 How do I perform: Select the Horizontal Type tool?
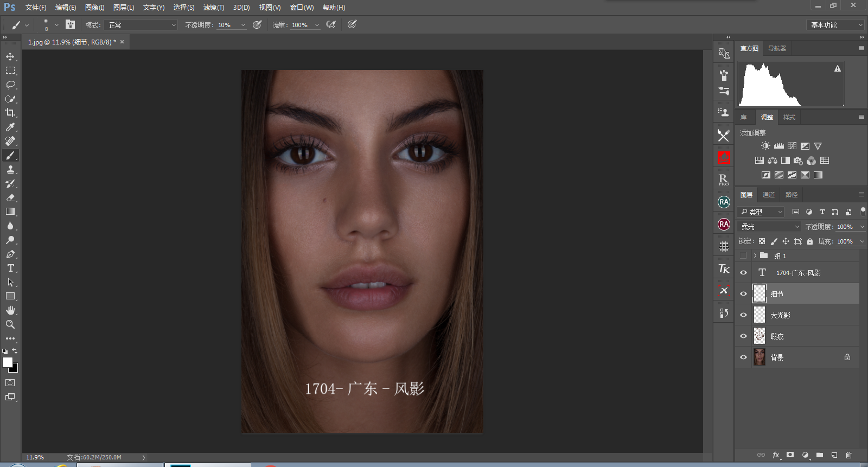[x=10, y=268]
